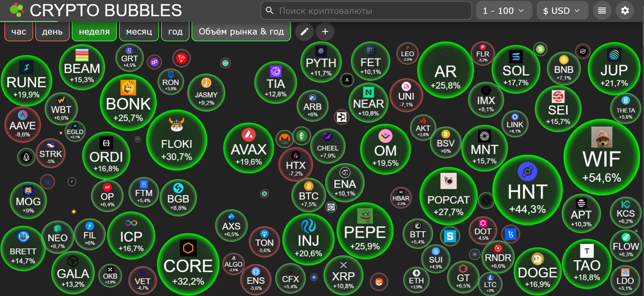This screenshot has height=296, width=644.
Task: Open the BGB +8,8% bubble
Action: 178,197
